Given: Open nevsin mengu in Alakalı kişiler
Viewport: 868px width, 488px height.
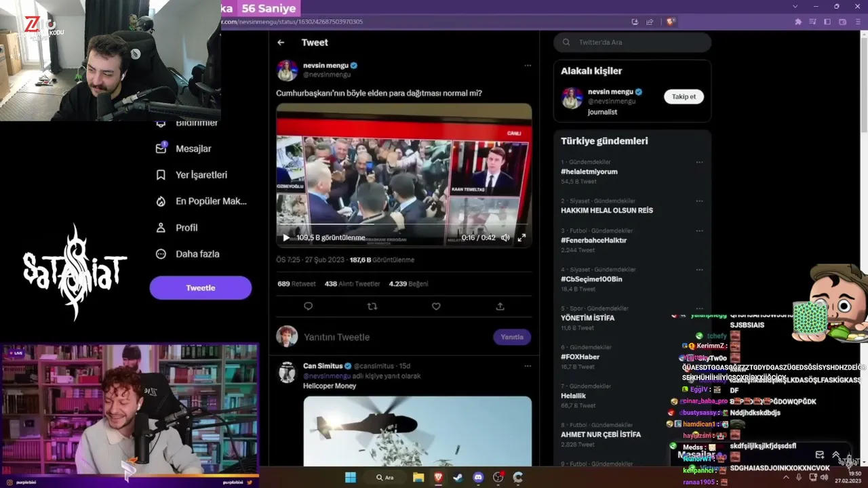Looking at the screenshot, I should click(610, 91).
